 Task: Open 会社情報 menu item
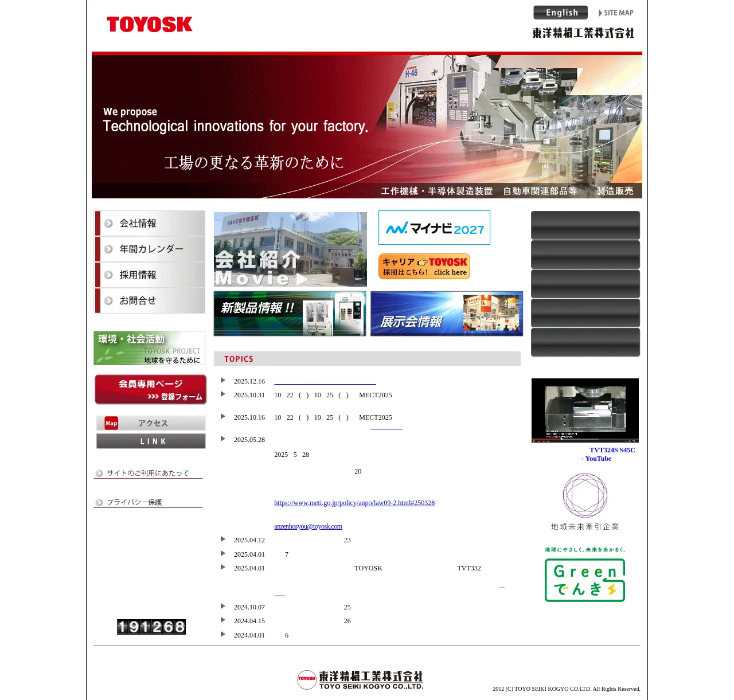(150, 224)
